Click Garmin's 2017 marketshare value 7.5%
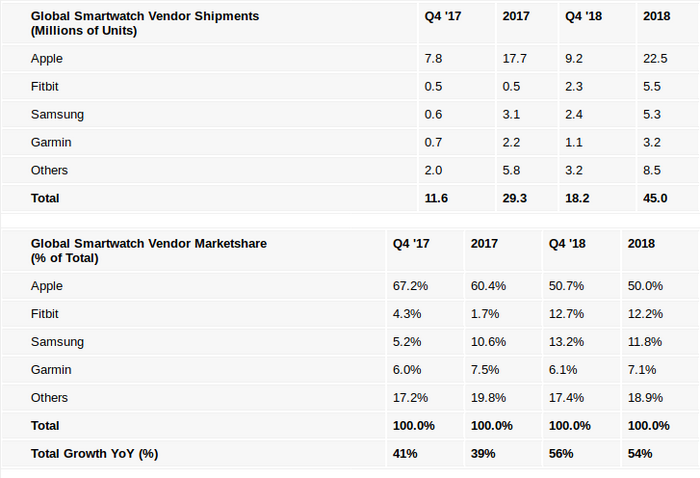700x478 pixels. click(485, 370)
